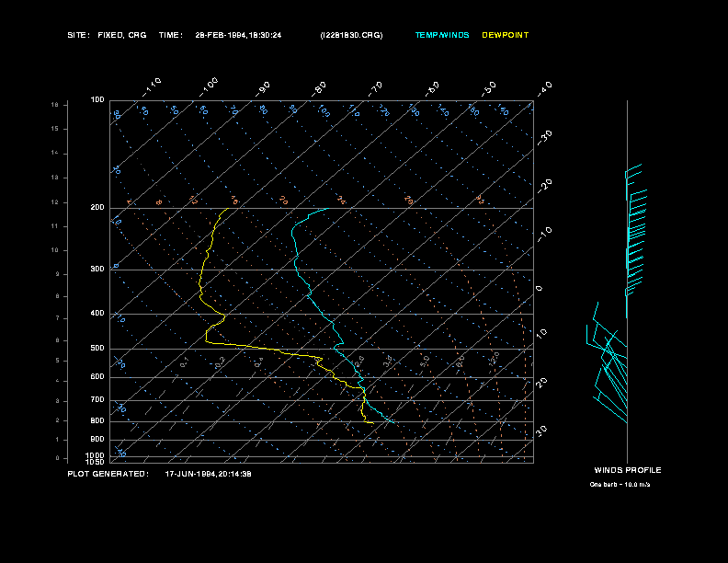Select the timestamp 28-FEB-1994,18:30:24
Viewport: 728px width, 563px height.
click(238, 35)
